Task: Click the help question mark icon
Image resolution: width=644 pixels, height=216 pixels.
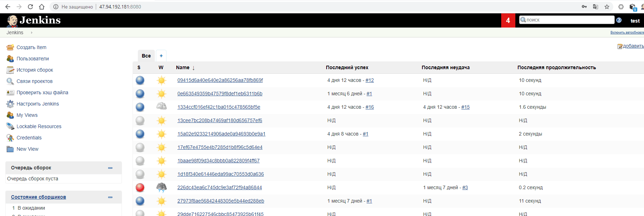Action: tap(619, 20)
